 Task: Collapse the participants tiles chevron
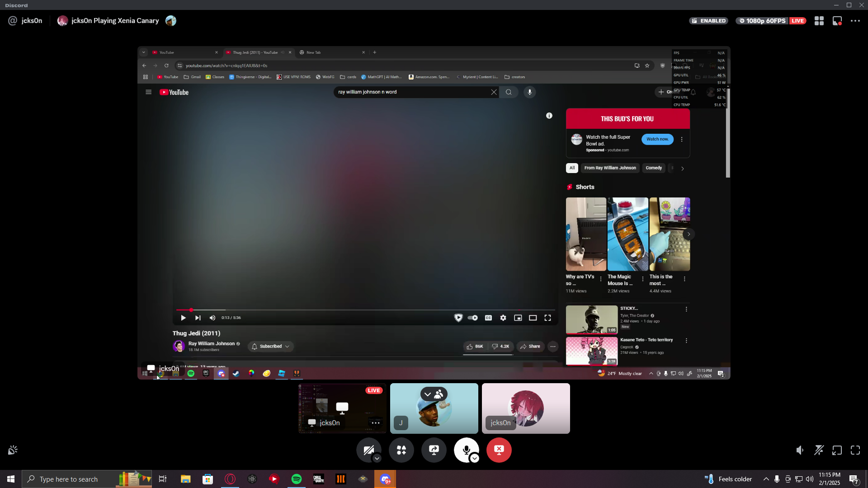pos(428,394)
